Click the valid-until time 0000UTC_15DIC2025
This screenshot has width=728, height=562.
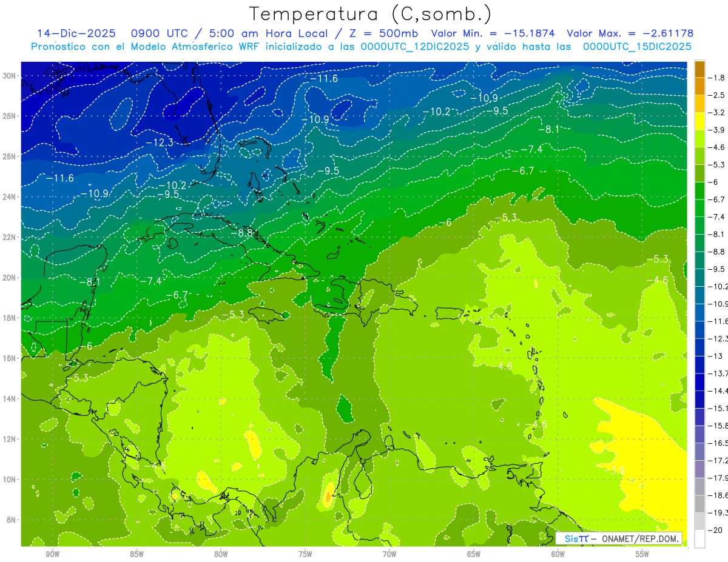click(637, 47)
